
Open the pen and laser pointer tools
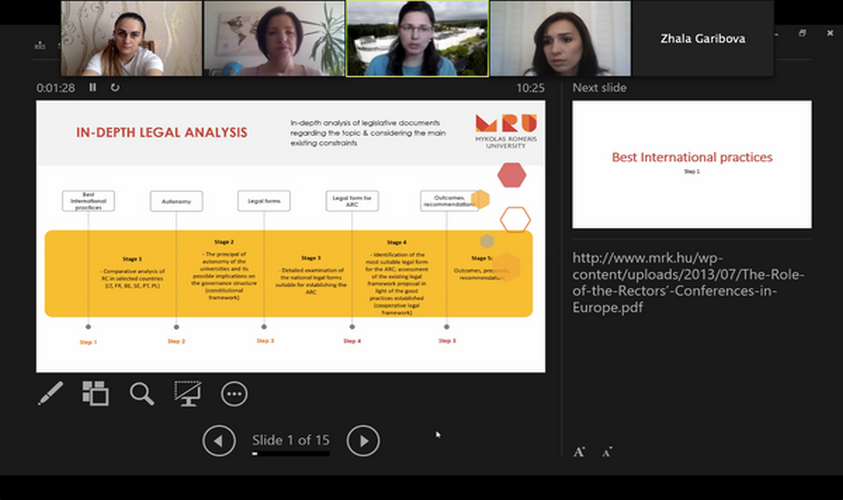[x=50, y=393]
